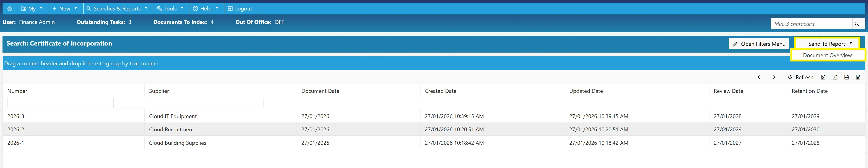The image size is (868, 168).
Task: Sort by Updated Date column header
Action: point(586,91)
